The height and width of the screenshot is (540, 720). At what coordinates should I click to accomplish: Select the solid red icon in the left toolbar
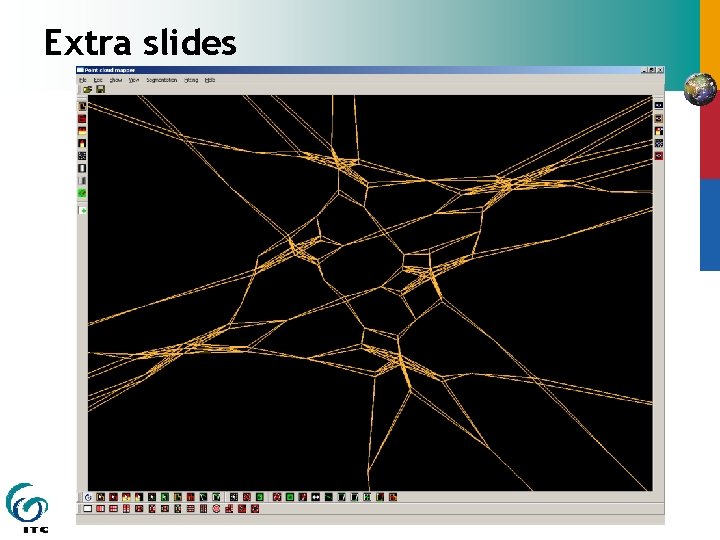click(82, 119)
